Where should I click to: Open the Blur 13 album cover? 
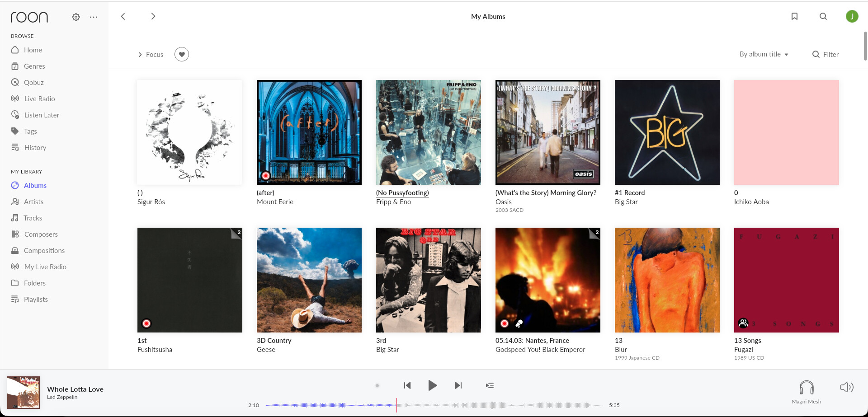point(667,280)
